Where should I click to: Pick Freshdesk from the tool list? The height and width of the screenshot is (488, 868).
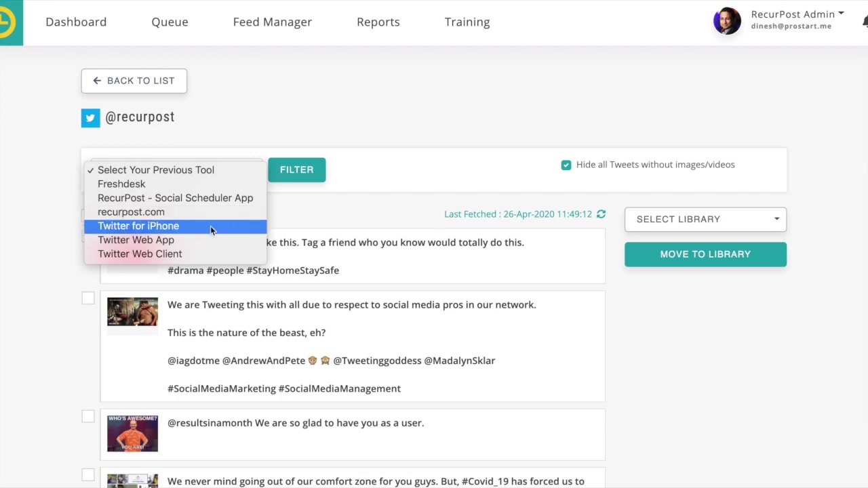[176, 184]
